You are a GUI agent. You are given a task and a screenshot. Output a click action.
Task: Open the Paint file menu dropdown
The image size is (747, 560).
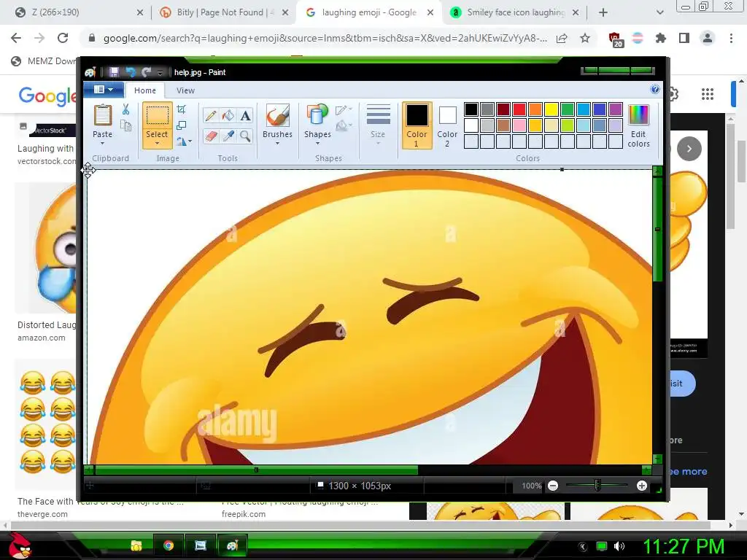coord(104,90)
